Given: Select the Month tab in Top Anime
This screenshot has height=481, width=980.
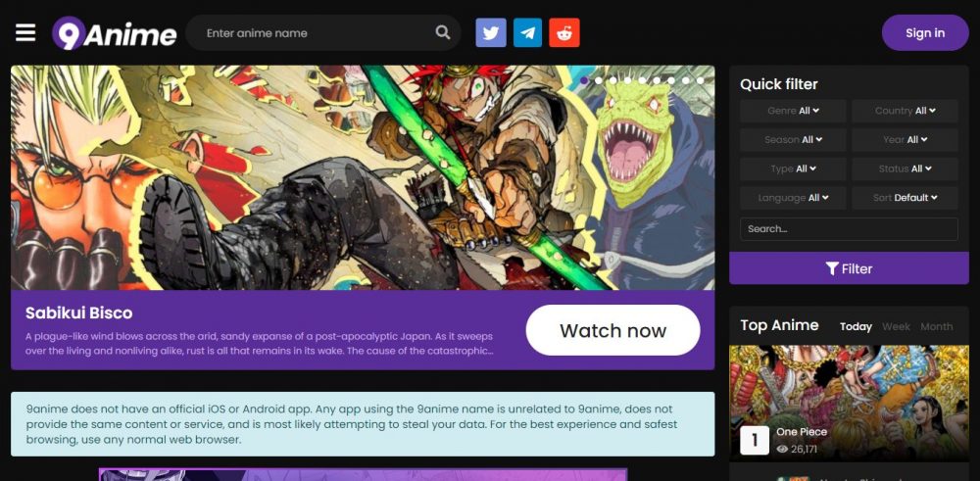Looking at the screenshot, I should point(936,326).
